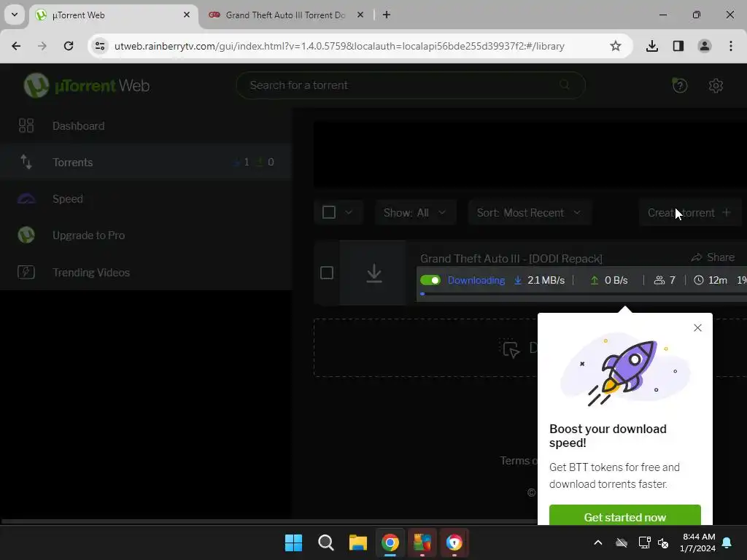Go back with the browser back arrow
The image size is (747, 560).
point(16,46)
